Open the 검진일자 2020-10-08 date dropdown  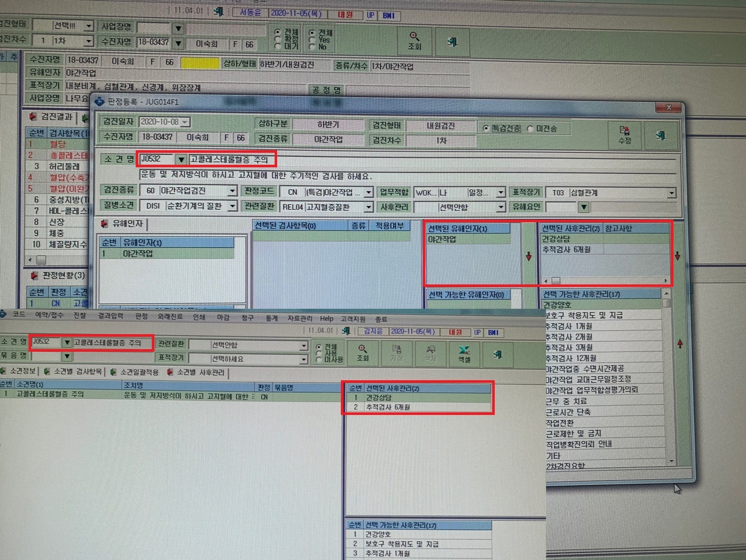click(185, 122)
